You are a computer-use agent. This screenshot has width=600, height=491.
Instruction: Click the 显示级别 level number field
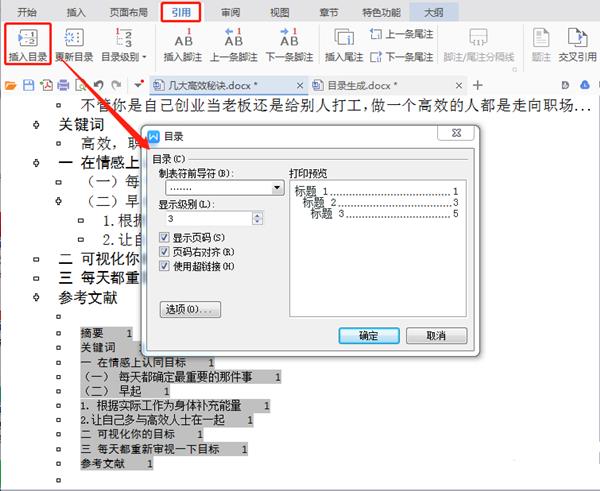209,219
